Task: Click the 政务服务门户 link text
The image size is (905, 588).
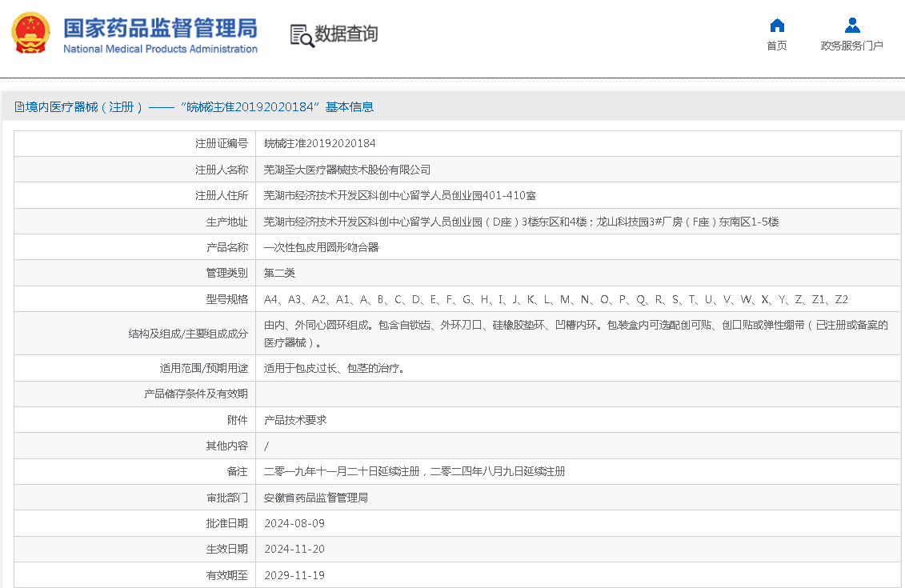Action: pyautogui.click(x=852, y=46)
